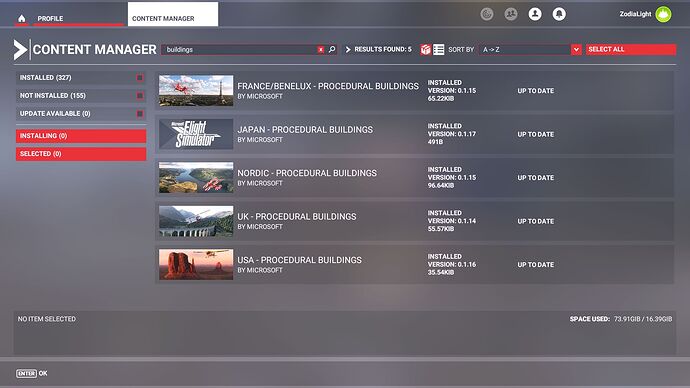690x388 pixels.
Task: Click the ZodiaLight green avatar
Action: point(663,14)
